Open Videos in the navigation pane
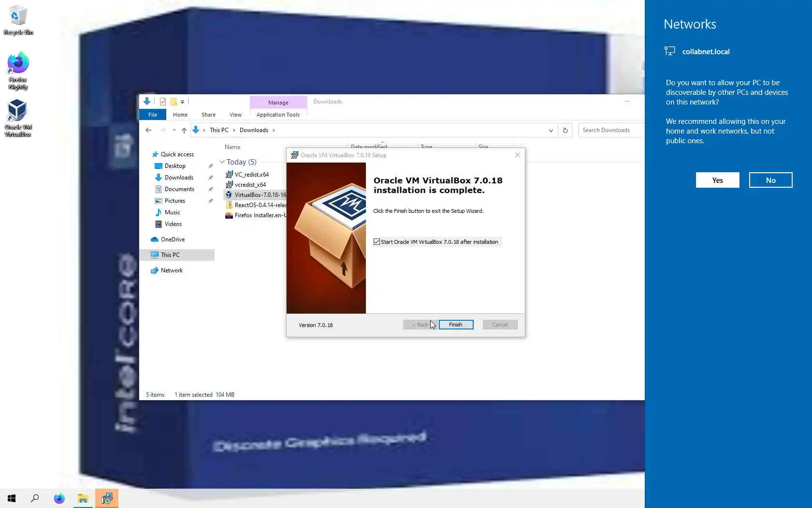Screen dimensions: 812x508 coord(173,224)
